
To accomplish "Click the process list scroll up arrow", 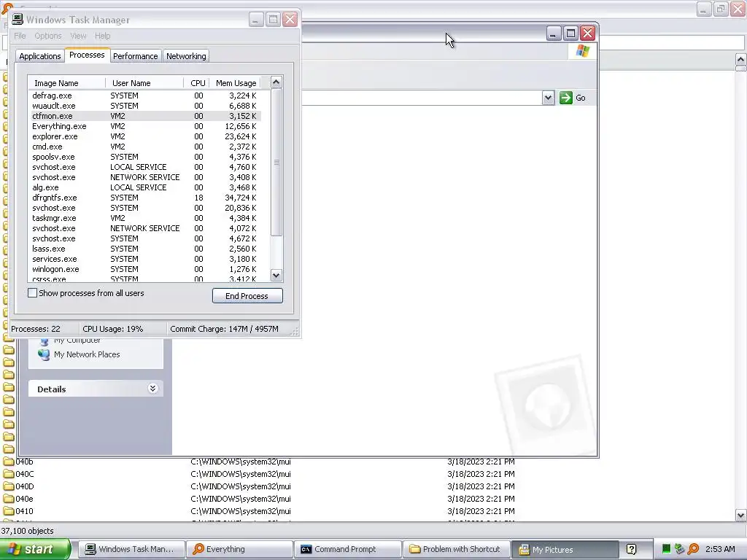I will (x=276, y=82).
